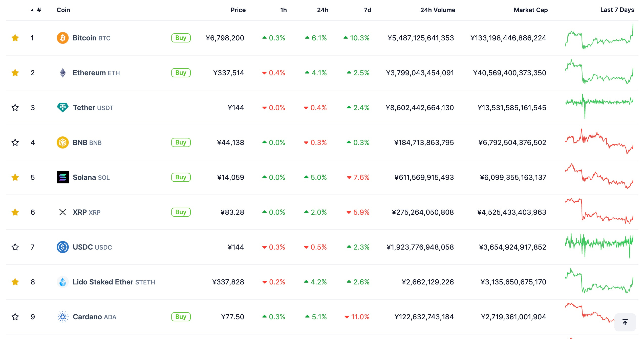Viewport: 644px width, 339px height.
Task: View XRP's 7-day sparkline chart
Action: tap(599, 211)
